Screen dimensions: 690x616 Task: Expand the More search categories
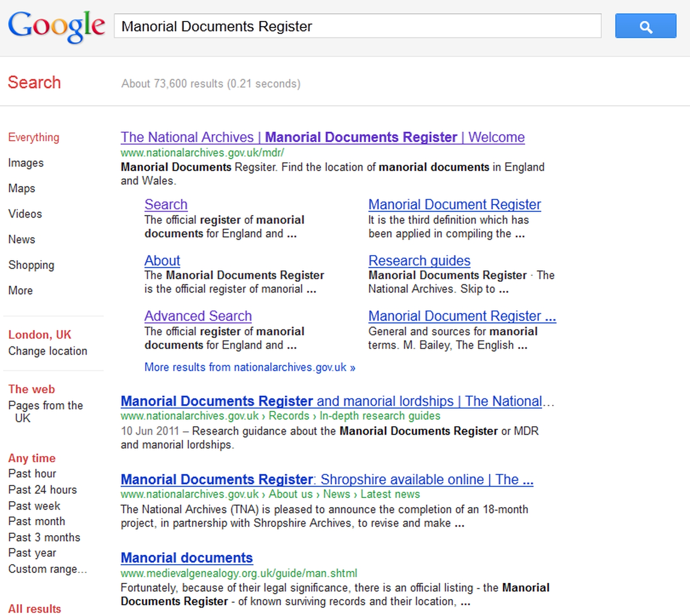[20, 291]
